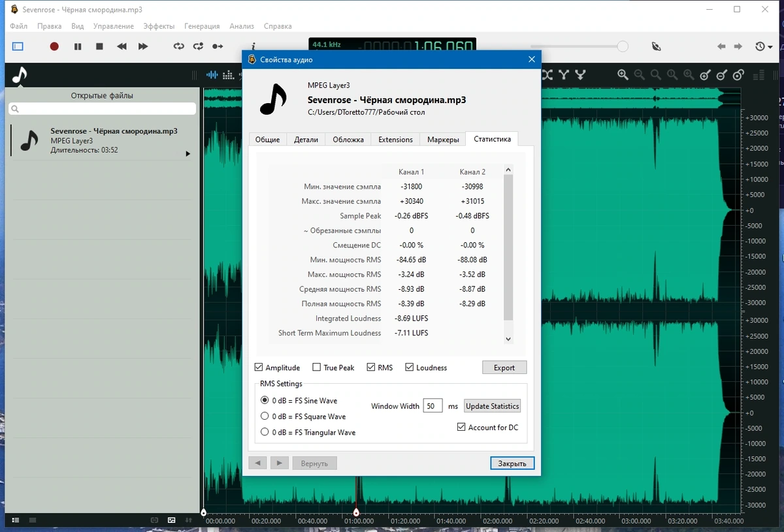The width and height of the screenshot is (784, 532).
Task: Click the Export button
Action: [504, 368]
